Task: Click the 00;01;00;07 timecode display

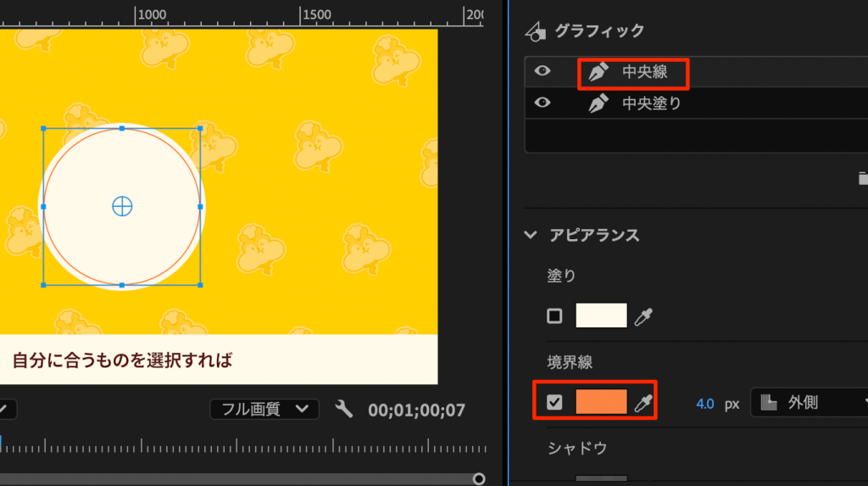Action: click(416, 411)
